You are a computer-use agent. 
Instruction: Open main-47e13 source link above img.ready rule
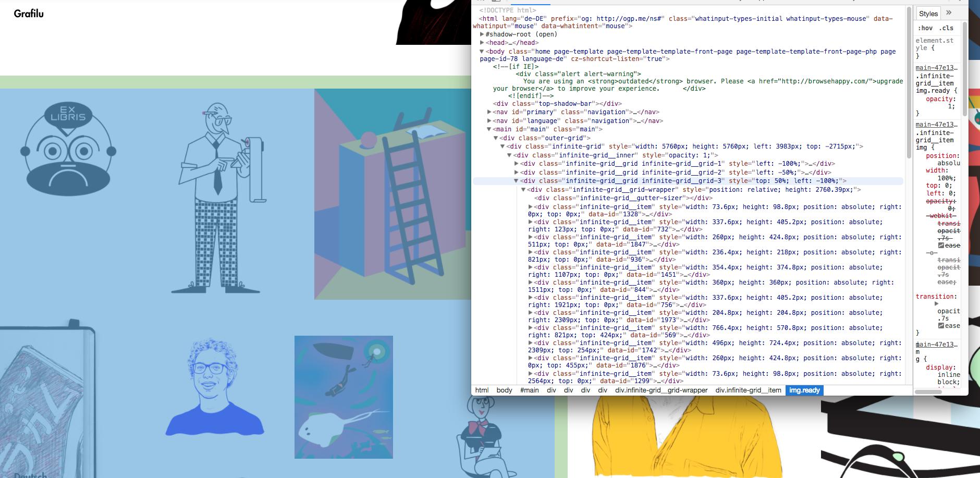(x=936, y=68)
